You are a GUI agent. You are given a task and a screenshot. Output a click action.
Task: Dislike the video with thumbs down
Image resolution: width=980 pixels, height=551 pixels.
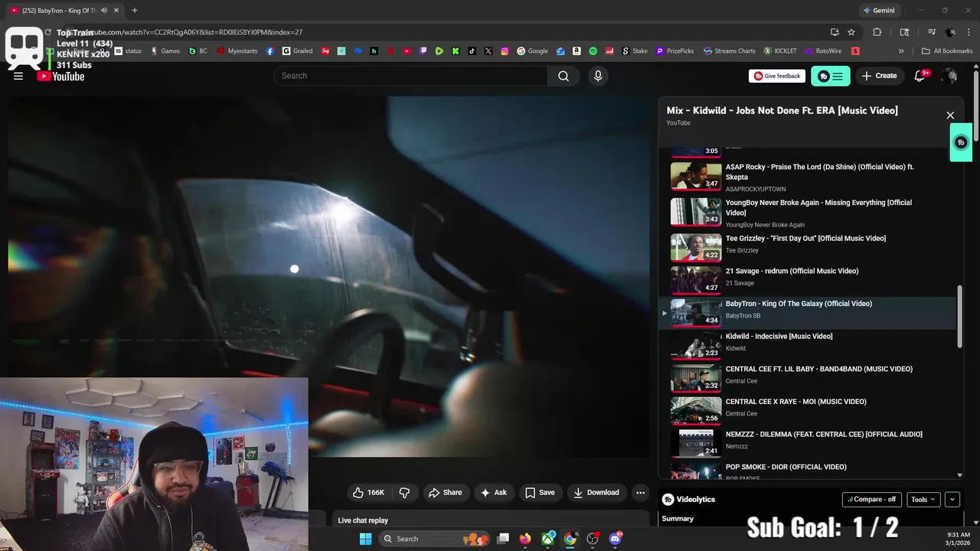[x=404, y=492]
